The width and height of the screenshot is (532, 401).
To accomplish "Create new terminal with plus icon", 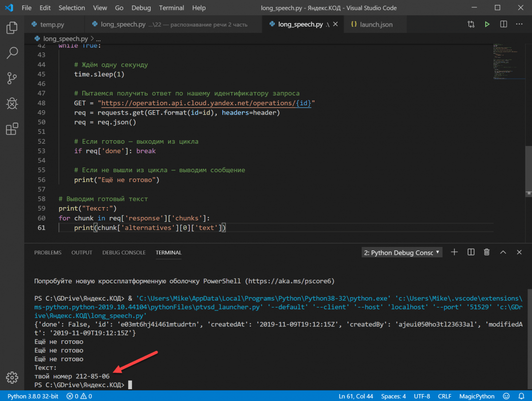I will [x=455, y=252].
